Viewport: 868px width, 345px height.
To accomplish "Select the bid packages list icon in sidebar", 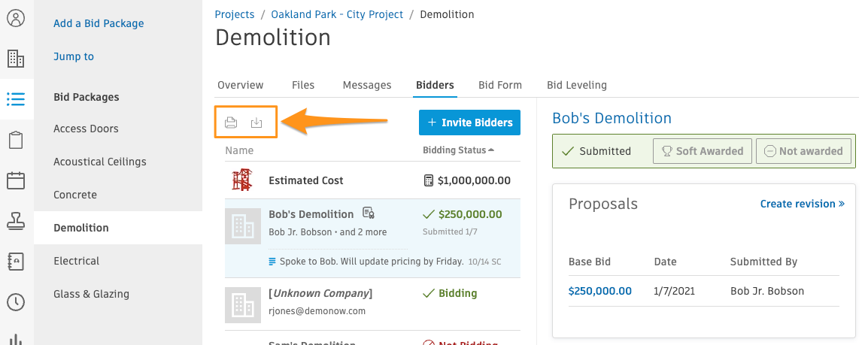I will click(x=16, y=99).
